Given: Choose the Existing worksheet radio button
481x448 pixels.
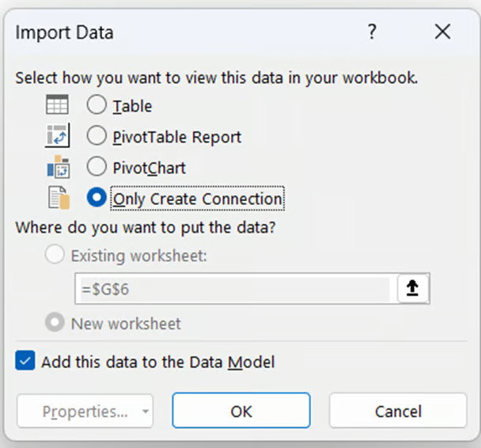Looking at the screenshot, I should click(55, 255).
